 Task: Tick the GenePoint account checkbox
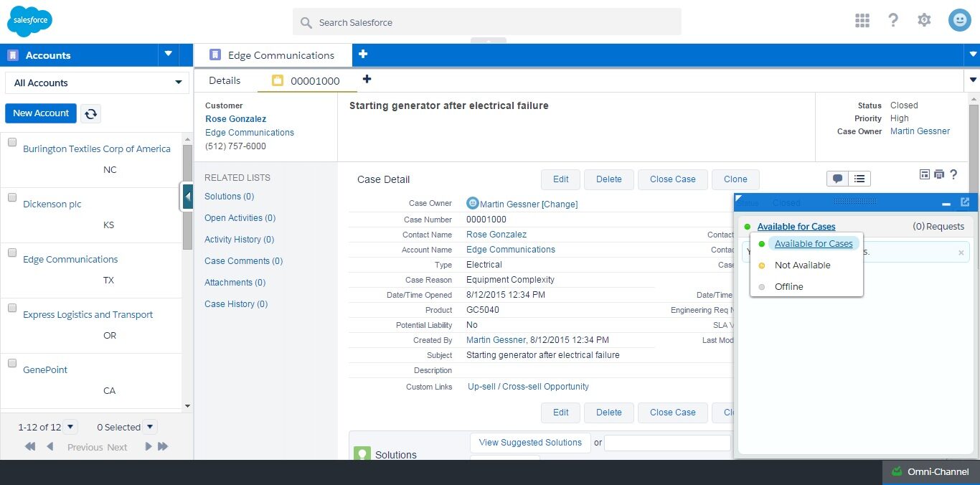[x=12, y=363]
